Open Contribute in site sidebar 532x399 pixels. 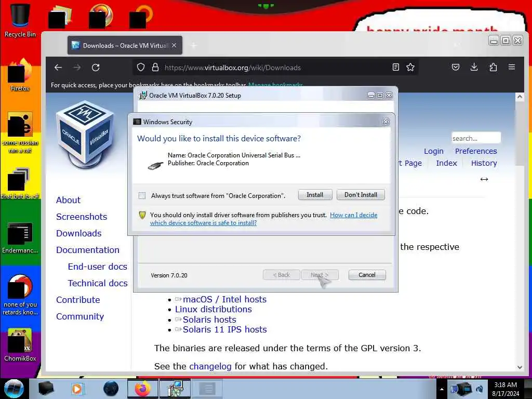[x=78, y=300]
